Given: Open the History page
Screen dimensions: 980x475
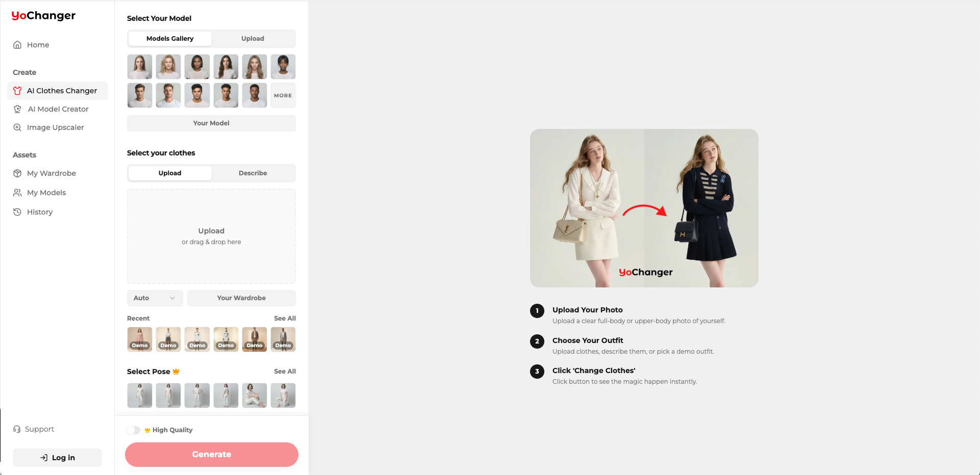Looking at the screenshot, I should click(x=39, y=212).
